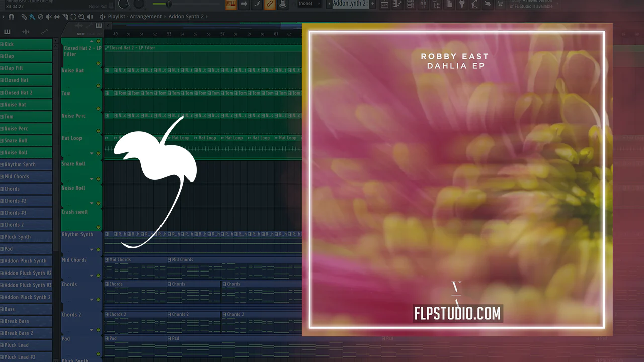Image resolution: width=644 pixels, height=362 pixels.
Task: Collapse the Mid Chords track group arrow
Action: coord(92,276)
